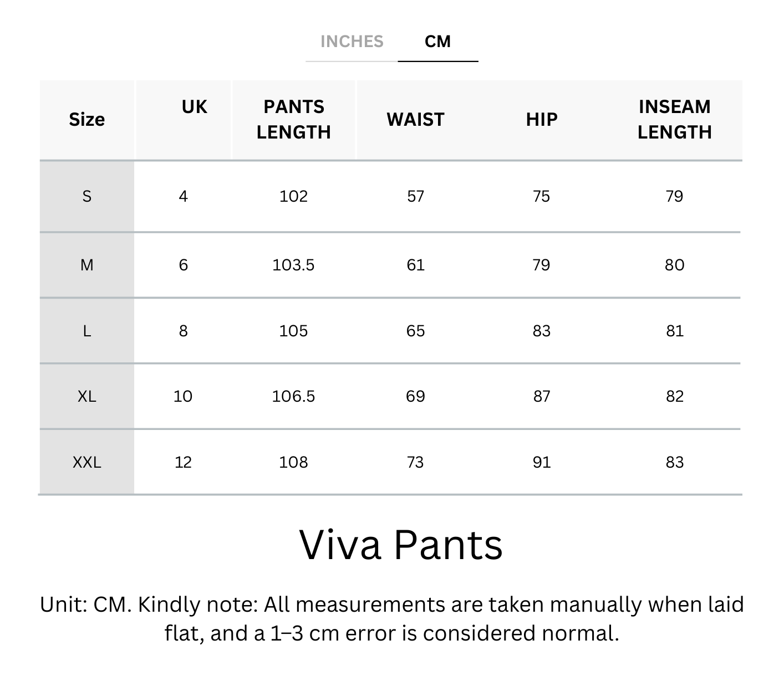
Task: Select the XXL size row label
Action: click(x=87, y=462)
